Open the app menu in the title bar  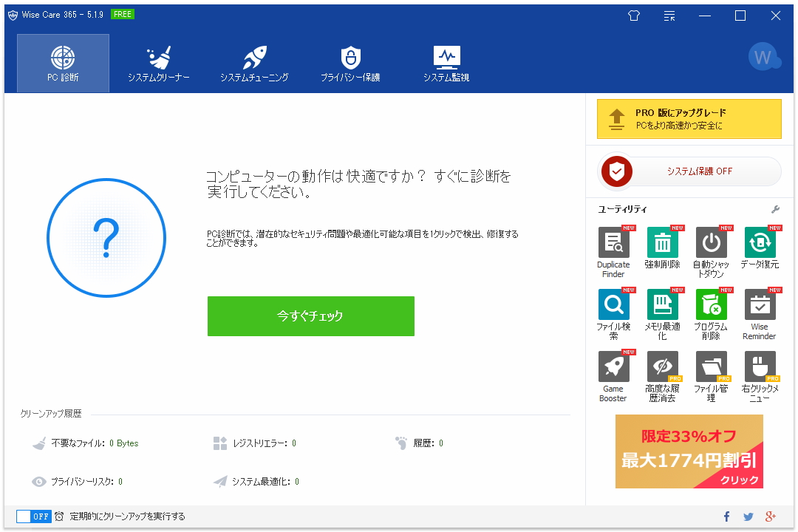tap(669, 16)
